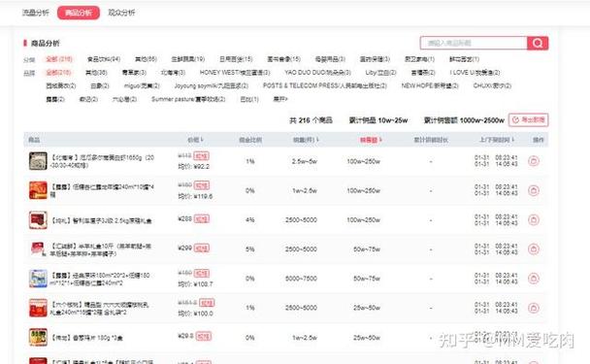Open the product title in the ¥288 row
The image size is (590, 364).
(x=101, y=220)
